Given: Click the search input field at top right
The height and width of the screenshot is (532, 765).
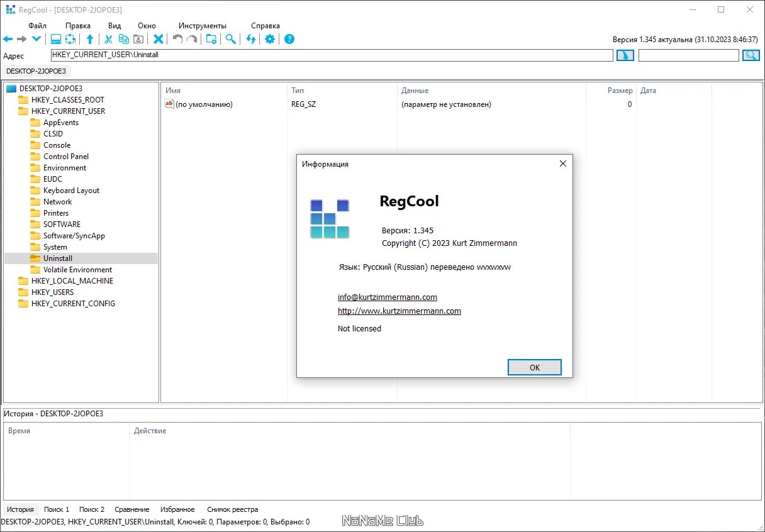Looking at the screenshot, I should coord(689,55).
